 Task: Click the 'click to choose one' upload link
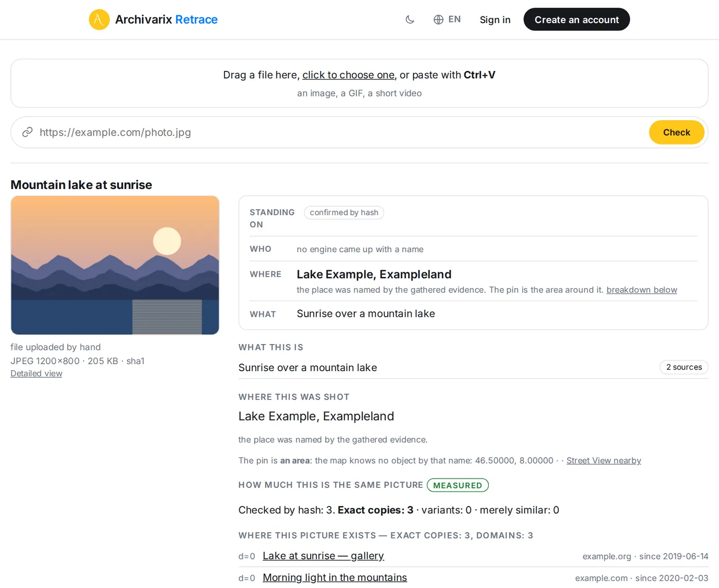click(348, 75)
